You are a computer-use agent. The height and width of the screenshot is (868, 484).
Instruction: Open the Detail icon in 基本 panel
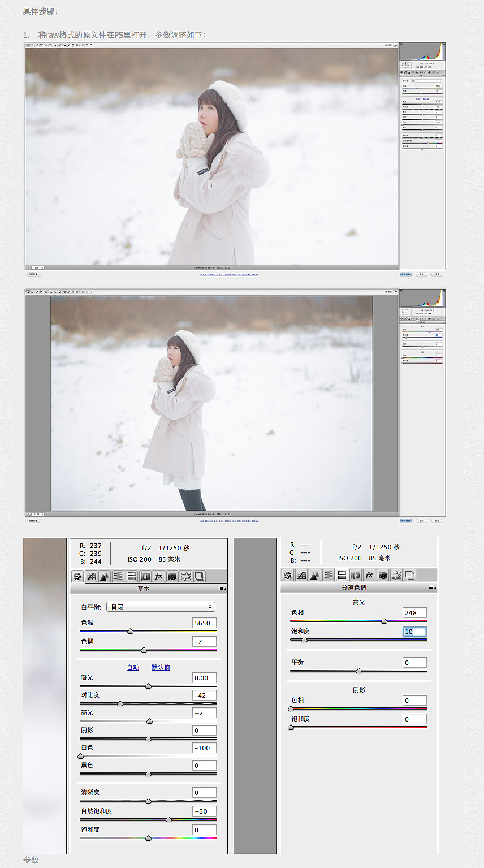105,576
